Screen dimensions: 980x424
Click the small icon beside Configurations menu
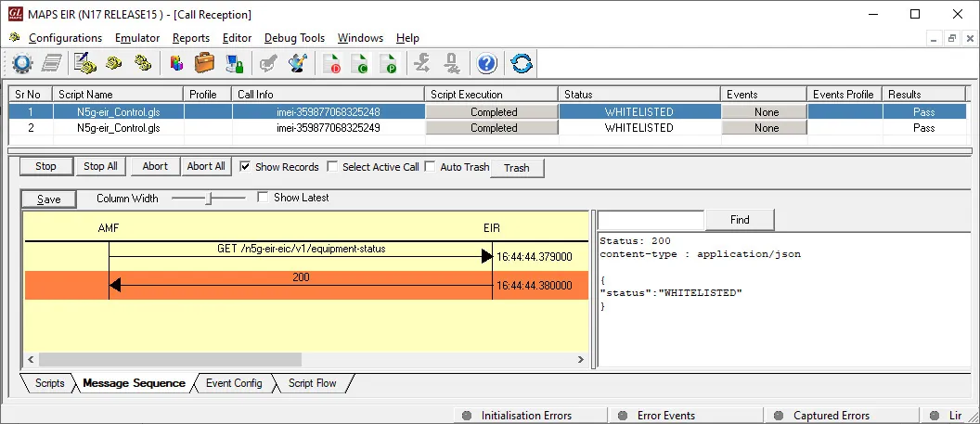[x=14, y=37]
